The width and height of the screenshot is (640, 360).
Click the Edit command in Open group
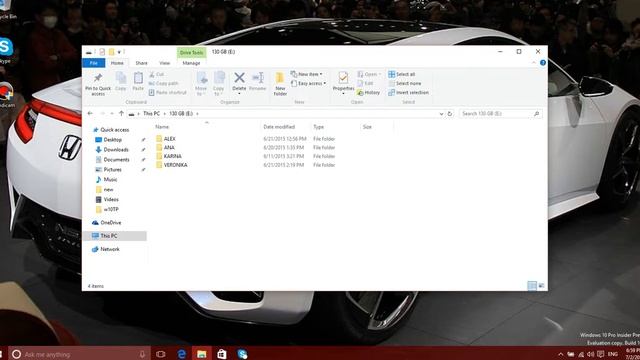[x=365, y=83]
